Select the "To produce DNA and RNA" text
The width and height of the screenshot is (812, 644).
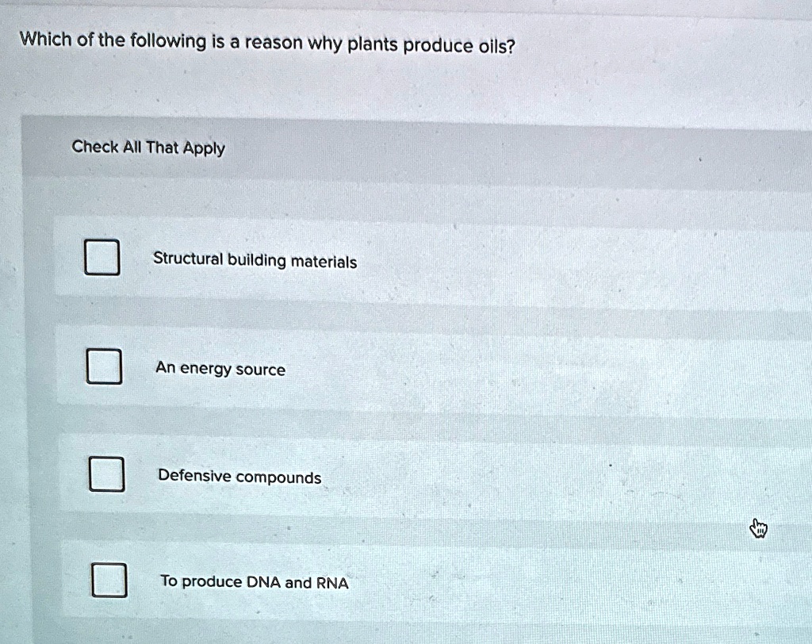(255, 582)
